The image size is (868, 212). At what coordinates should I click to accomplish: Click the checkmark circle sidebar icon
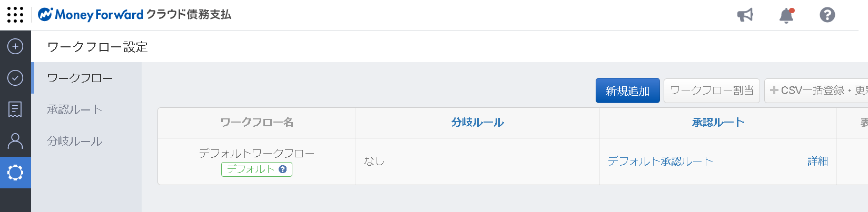point(15,78)
